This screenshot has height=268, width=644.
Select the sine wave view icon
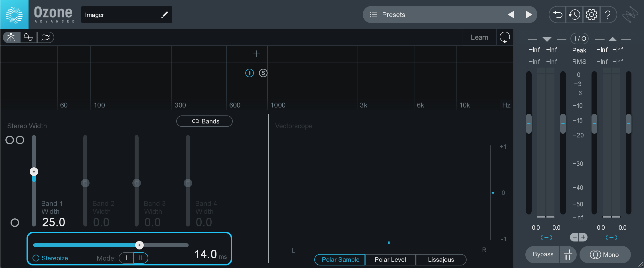[x=28, y=37]
